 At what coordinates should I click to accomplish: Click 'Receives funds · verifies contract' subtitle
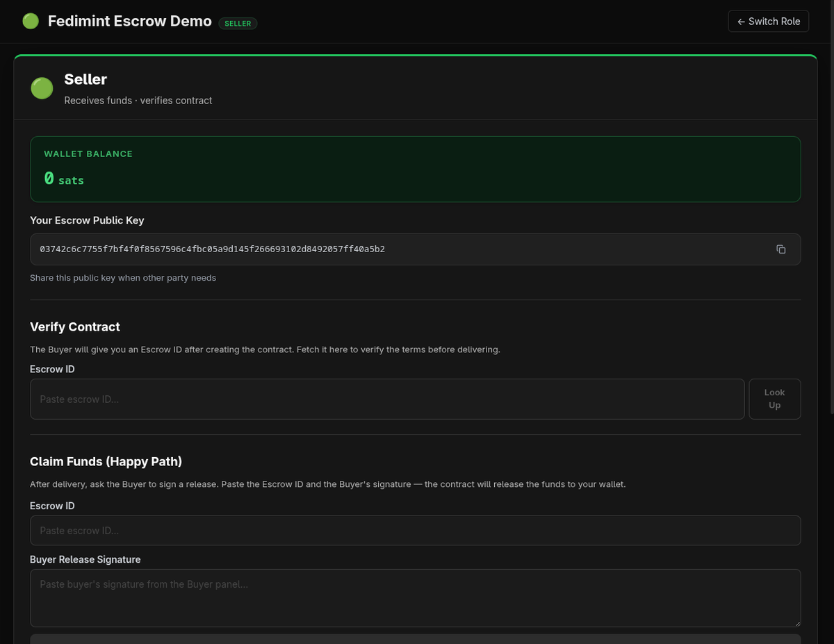tap(138, 101)
